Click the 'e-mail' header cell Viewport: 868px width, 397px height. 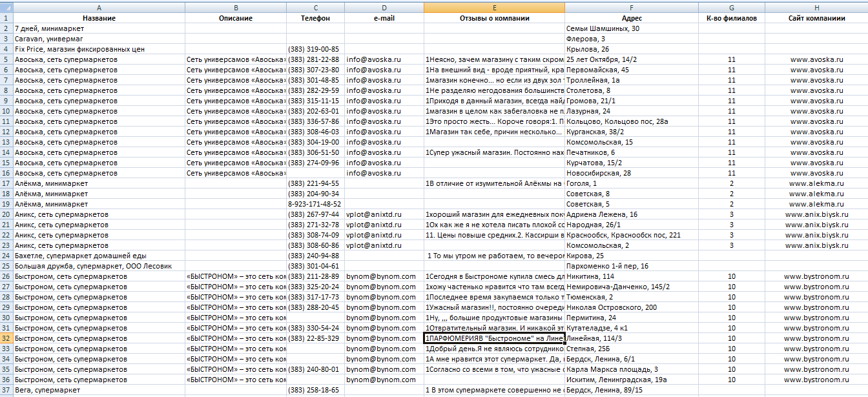(384, 18)
